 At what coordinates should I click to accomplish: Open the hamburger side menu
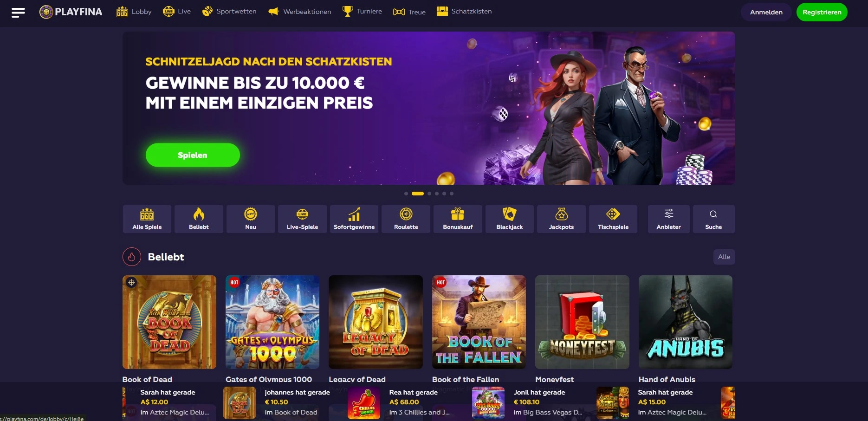coord(18,13)
